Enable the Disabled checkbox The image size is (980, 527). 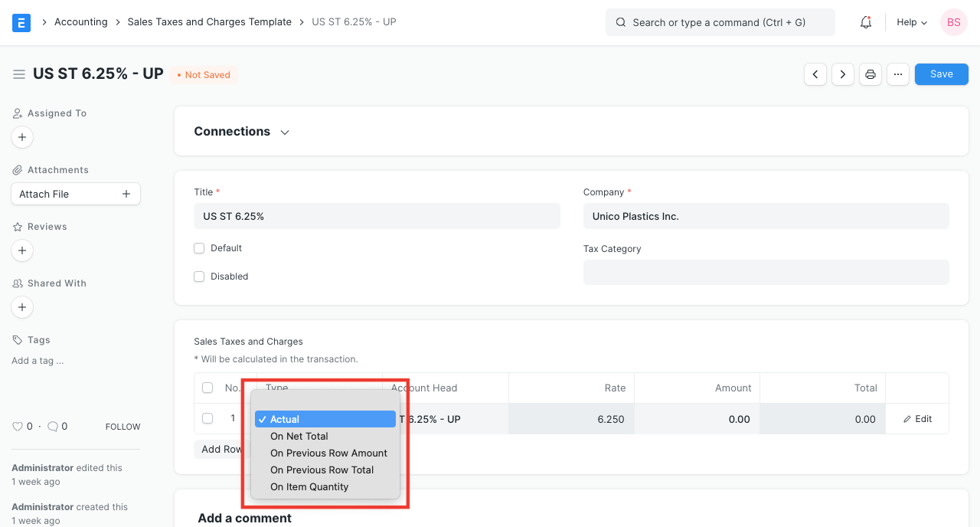point(199,277)
